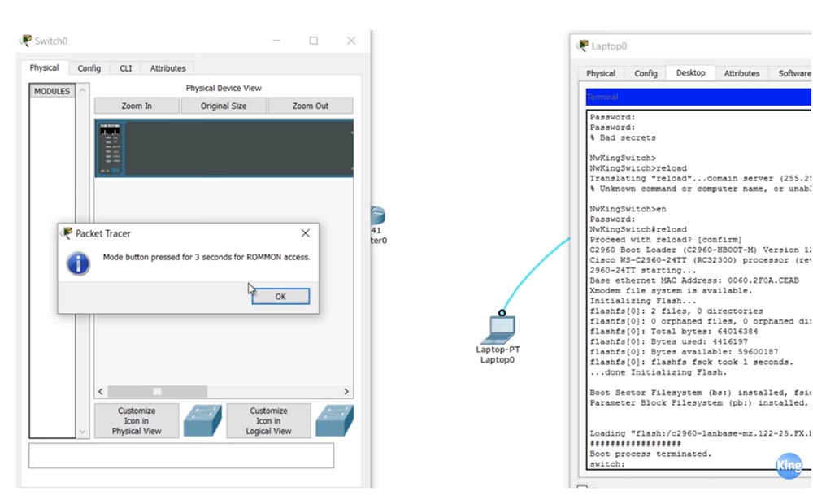Click the blue Terminal header on Laptop0
Image resolution: width=813 pixels, height=504 pixels.
[695, 97]
